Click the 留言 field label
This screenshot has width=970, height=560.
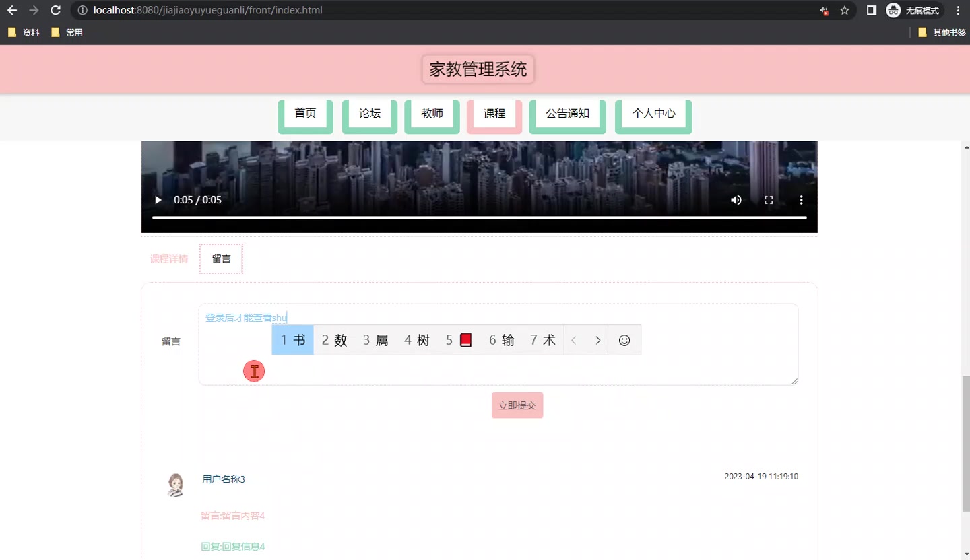coord(171,342)
